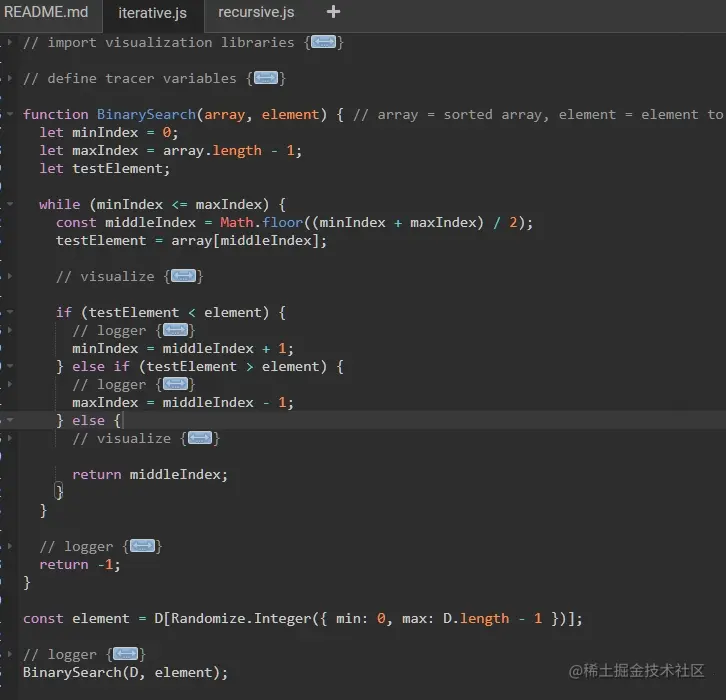Viewport: 726px width, 700px height.
Task: Click 'Math.floor' in the middleIndex line
Action: pyautogui.click(x=261, y=223)
